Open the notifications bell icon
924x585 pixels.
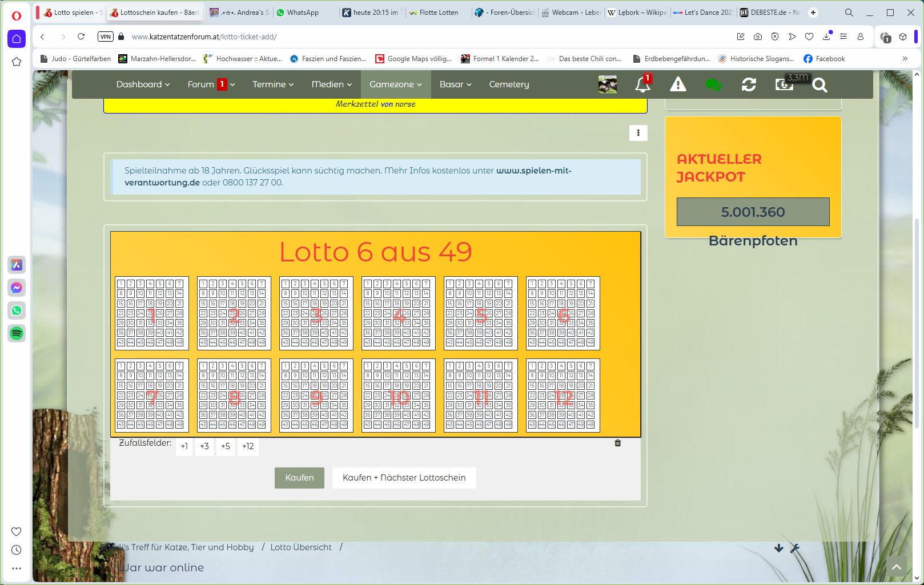tap(642, 85)
